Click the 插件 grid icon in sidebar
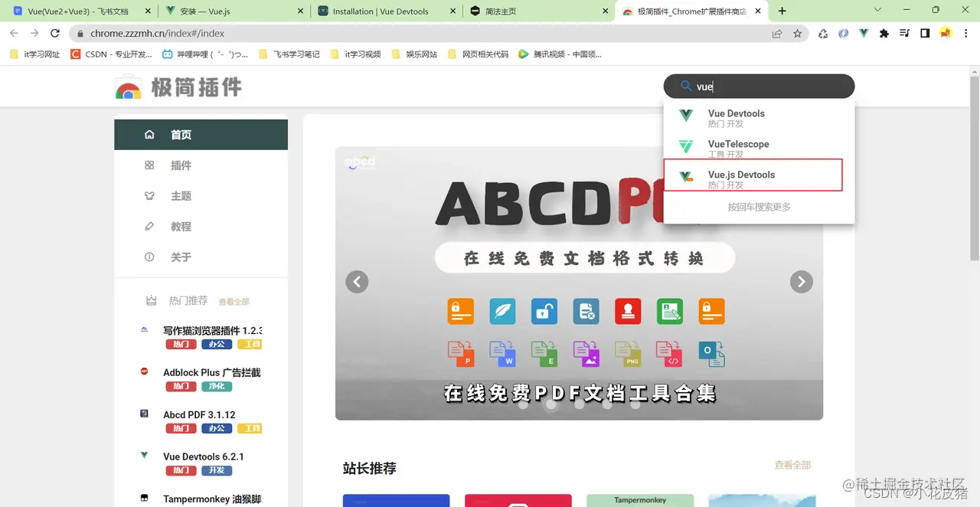The height and width of the screenshot is (507, 980). (149, 165)
